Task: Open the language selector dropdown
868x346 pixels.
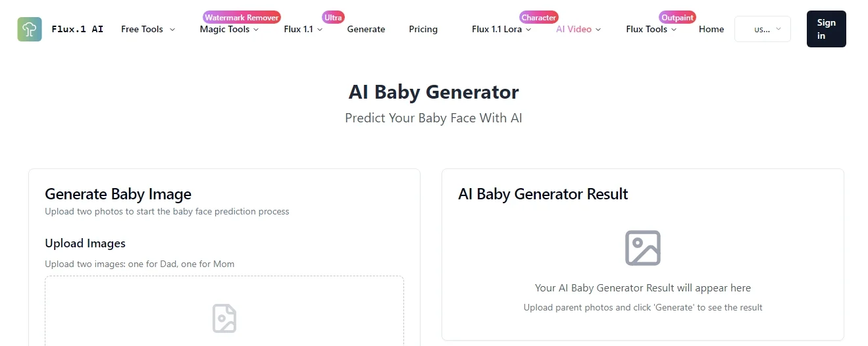Action: [763, 29]
